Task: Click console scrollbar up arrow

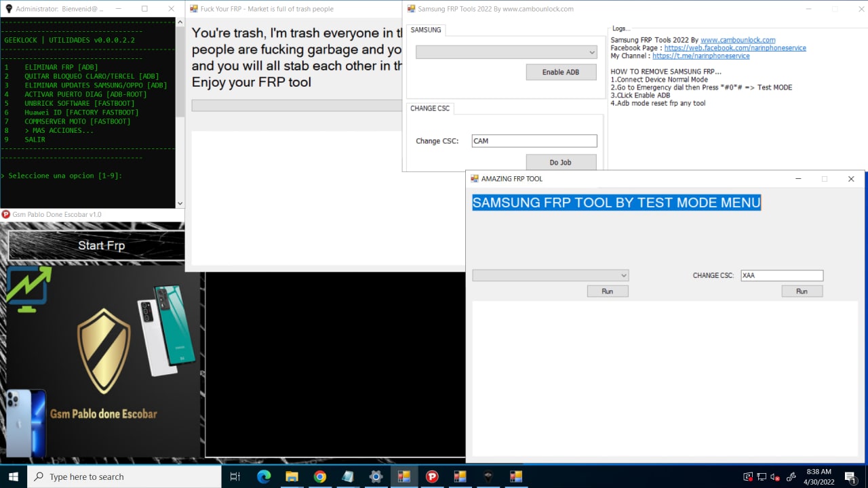Action: click(180, 22)
